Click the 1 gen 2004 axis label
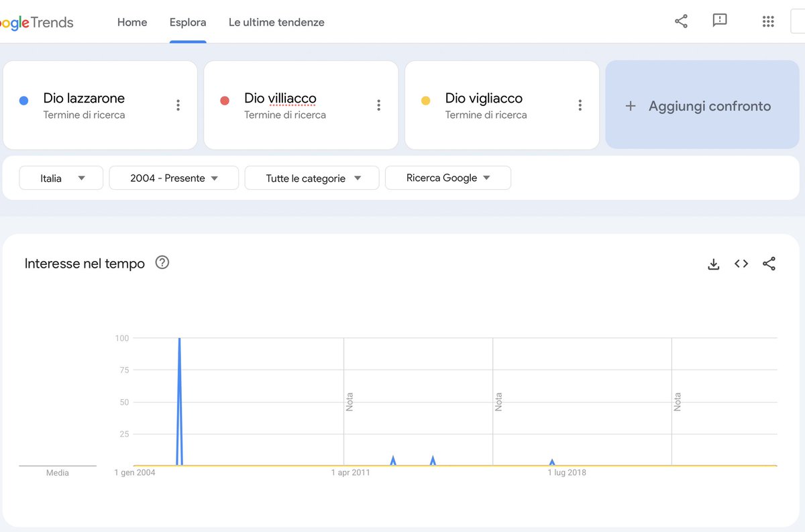Screen dimensions: 805x532 (x=135, y=473)
